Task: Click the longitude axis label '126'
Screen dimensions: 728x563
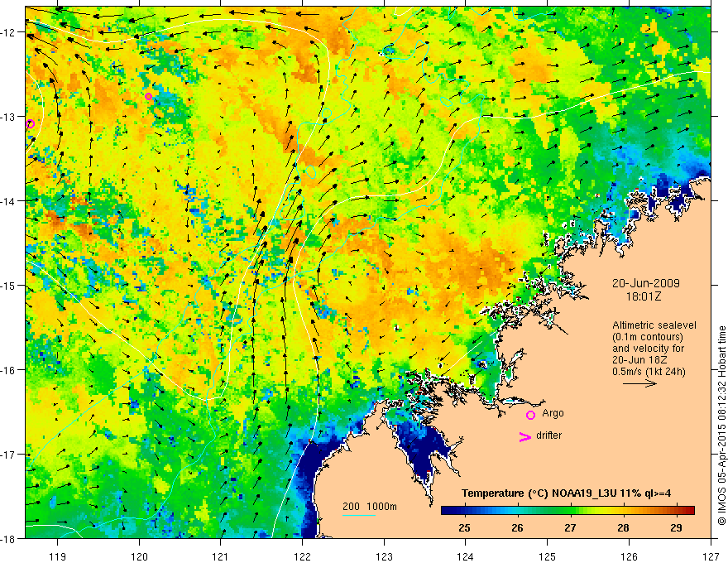Action: 629,556
